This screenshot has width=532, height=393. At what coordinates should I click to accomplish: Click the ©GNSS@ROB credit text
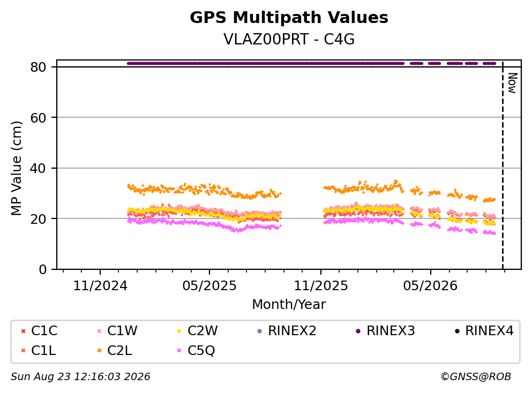tap(476, 377)
